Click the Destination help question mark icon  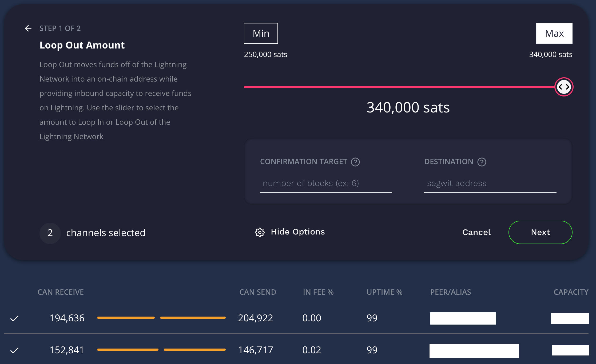coord(482,162)
